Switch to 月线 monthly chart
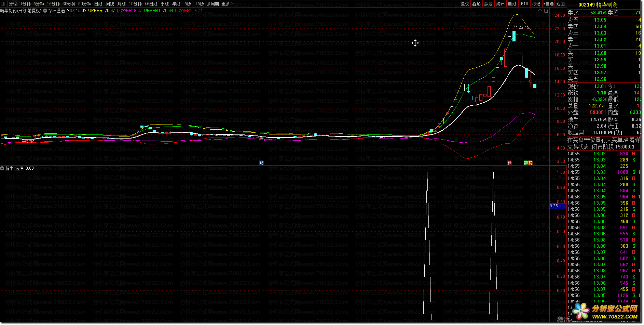This screenshot has width=644, height=325. (x=122, y=4)
